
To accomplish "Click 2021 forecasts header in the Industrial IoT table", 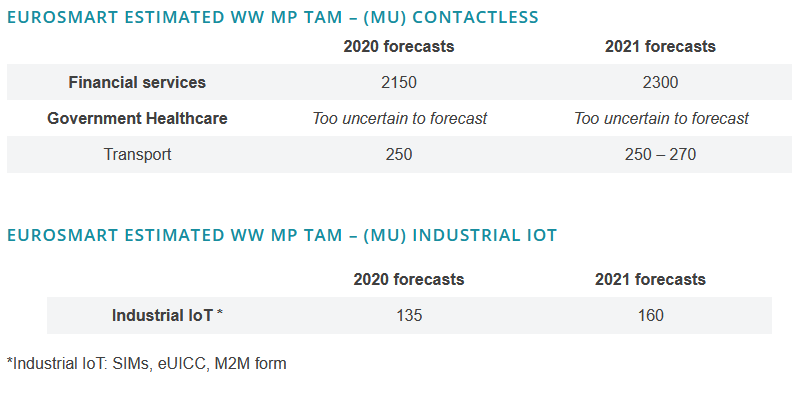I will (650, 280).
